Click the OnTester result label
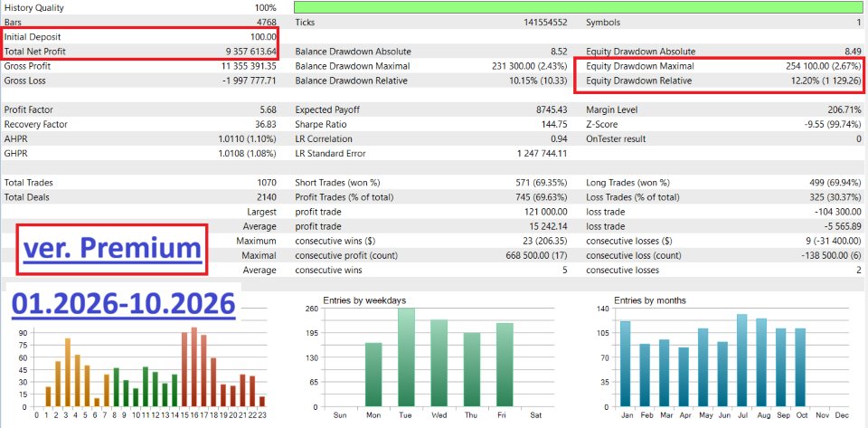Viewport: 868px width, 428px height. pos(616,139)
